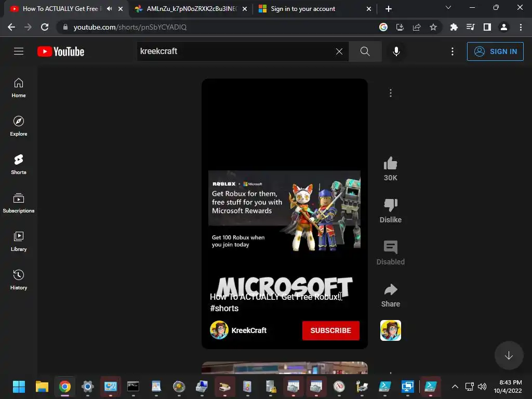Open the Chrome profile menu

(x=504, y=27)
